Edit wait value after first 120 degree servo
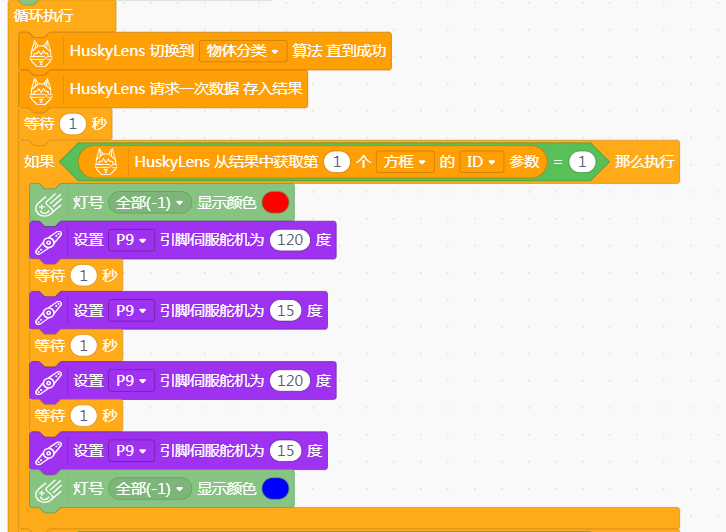 coord(83,276)
